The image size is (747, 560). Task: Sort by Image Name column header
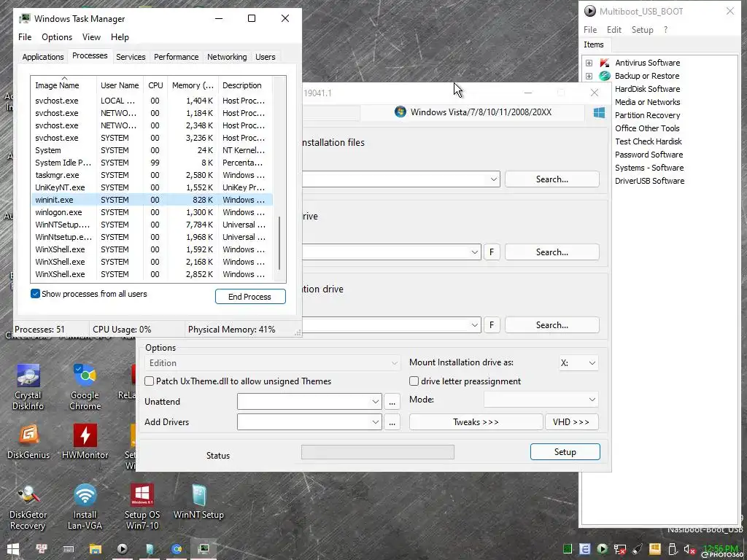(x=63, y=85)
